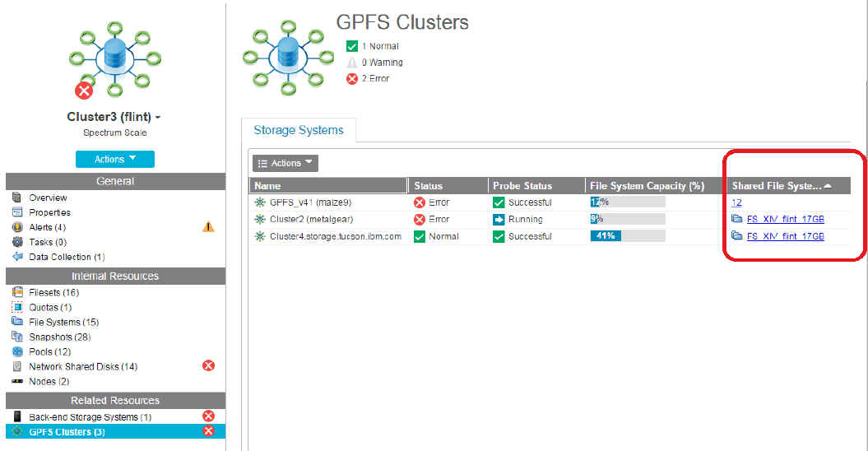Click the 41% capacity bar for Cluster4
This screenshot has width=868, height=451.
pyautogui.click(x=628, y=236)
